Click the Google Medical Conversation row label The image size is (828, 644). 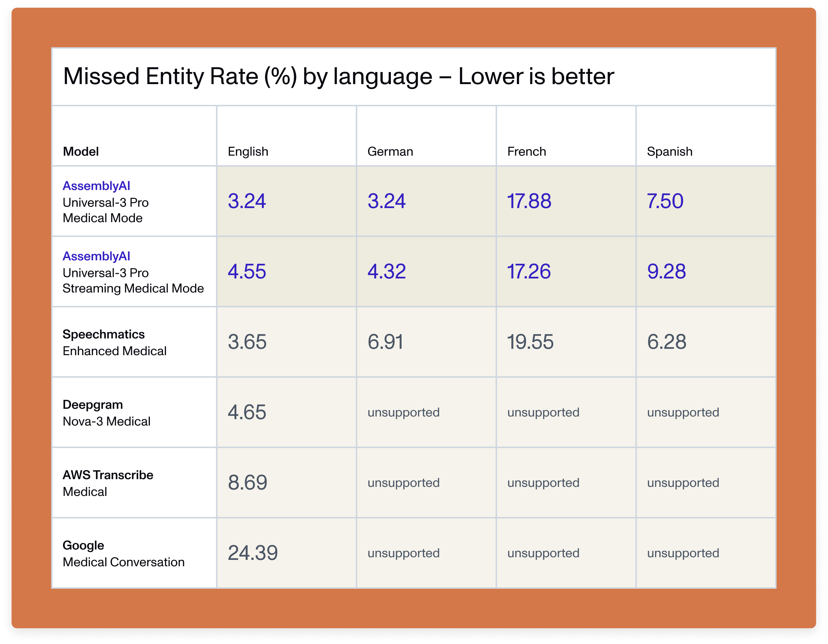[123, 554]
